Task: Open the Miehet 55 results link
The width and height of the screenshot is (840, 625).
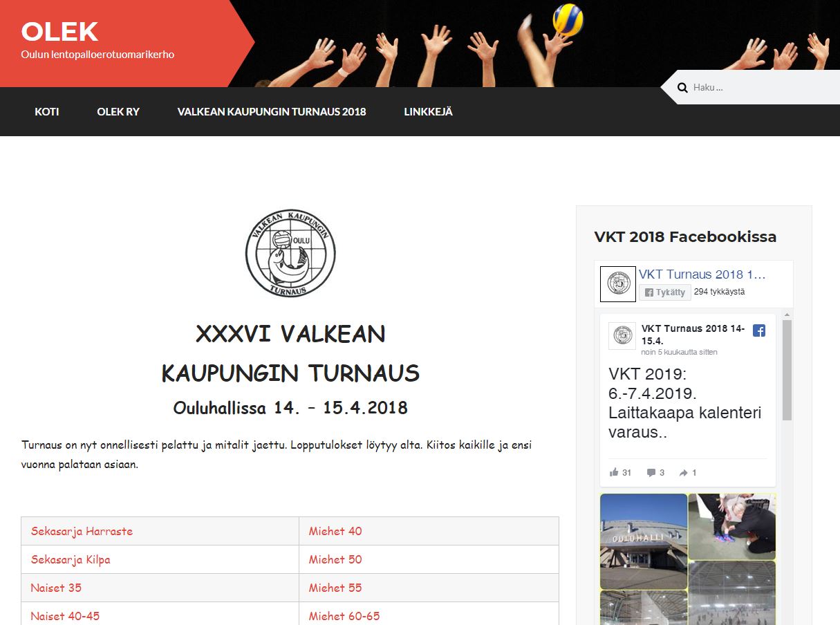Action: click(335, 588)
